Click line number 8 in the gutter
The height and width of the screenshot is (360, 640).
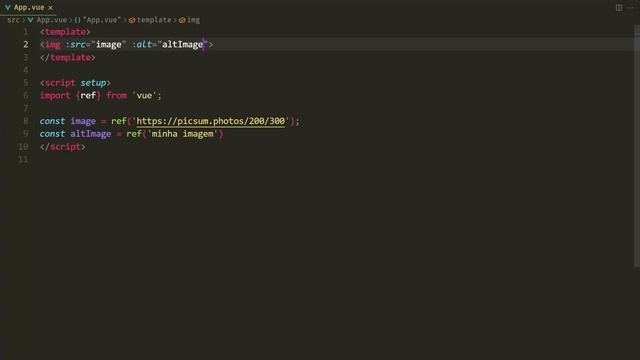[26, 121]
